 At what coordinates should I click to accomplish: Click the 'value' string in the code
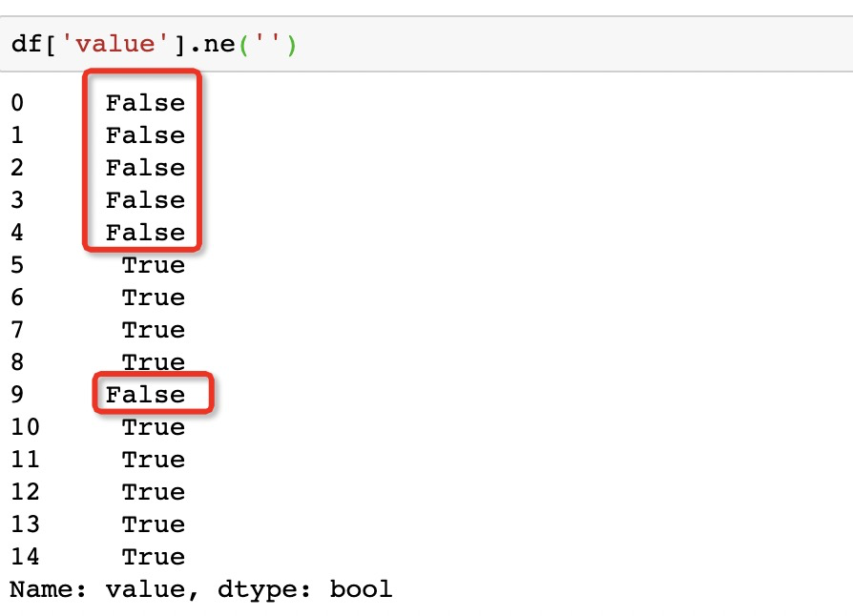114,44
